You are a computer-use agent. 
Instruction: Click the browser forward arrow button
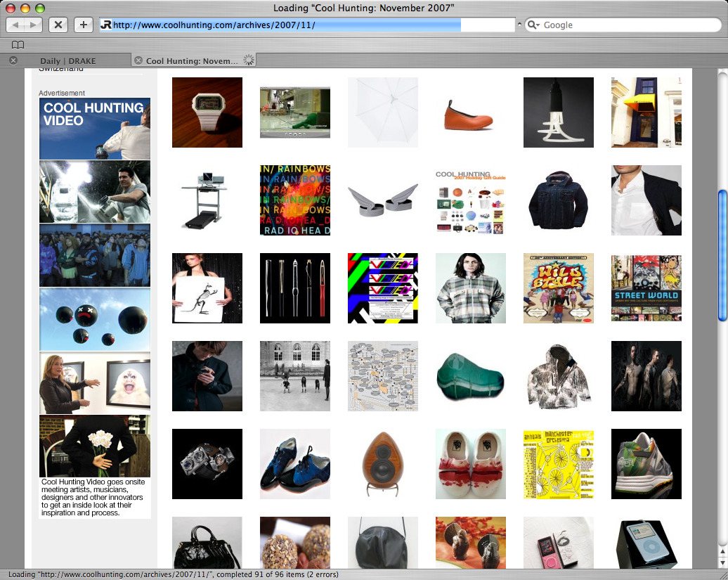point(33,25)
